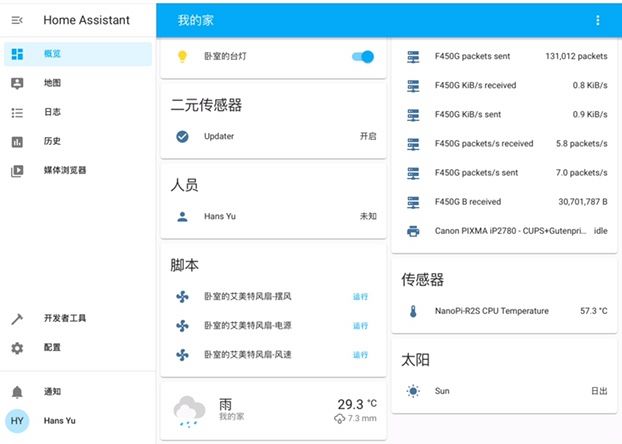This screenshot has height=444, width=622.
Task: Click the 卧室的台灯 entity name
Action: (225, 56)
